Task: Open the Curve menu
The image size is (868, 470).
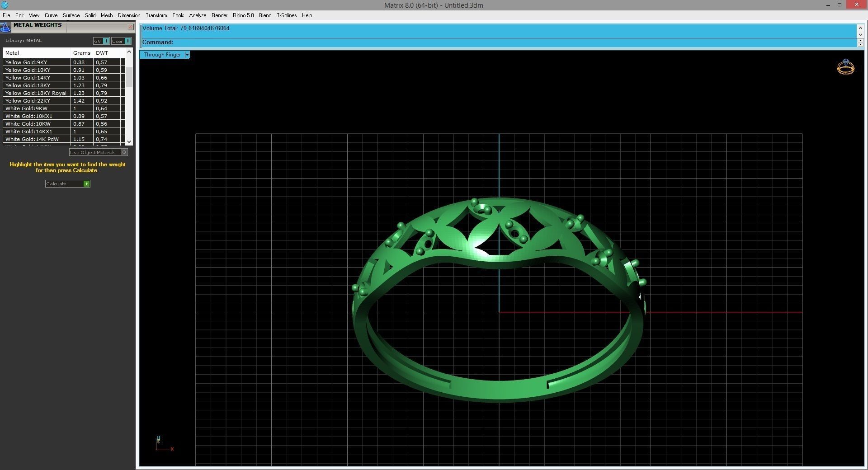Action: pos(51,15)
